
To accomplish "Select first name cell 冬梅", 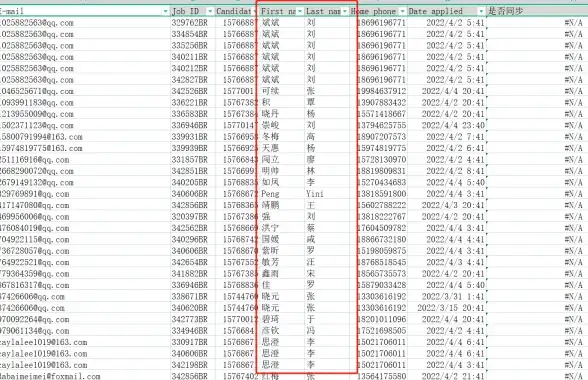I will 270,137.
